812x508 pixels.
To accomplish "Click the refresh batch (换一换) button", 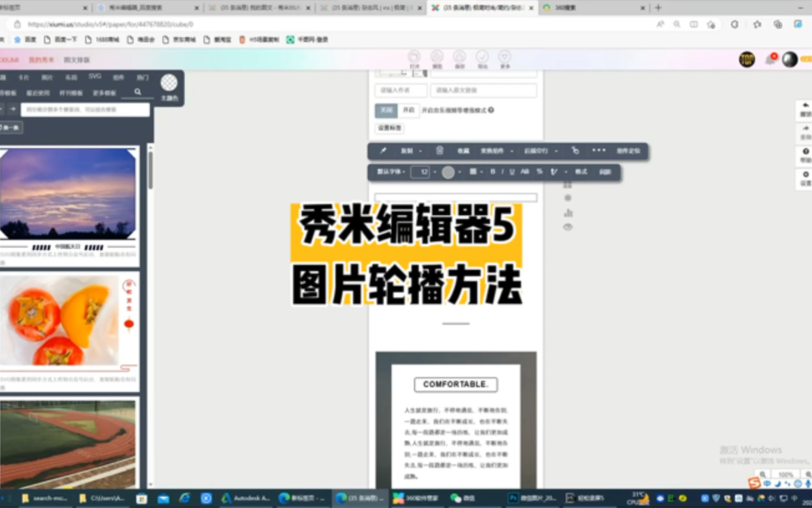I will 10,127.
